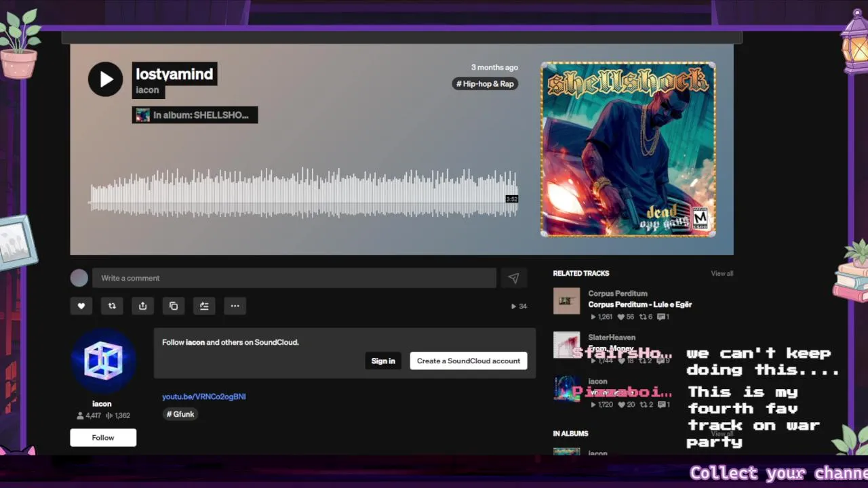Viewport: 868px width, 488px height.
Task: Seek within the track waveform
Action: (304, 193)
